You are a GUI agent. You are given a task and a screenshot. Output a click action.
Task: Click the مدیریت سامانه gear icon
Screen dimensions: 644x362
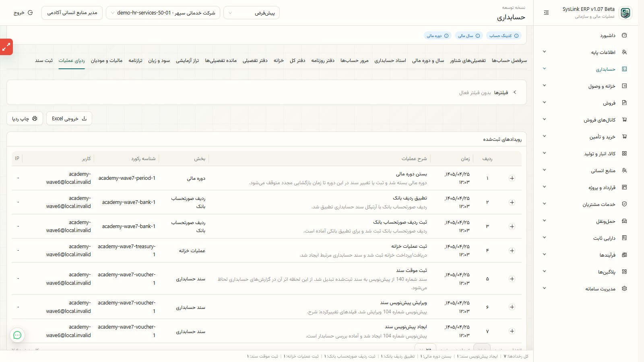(624, 289)
